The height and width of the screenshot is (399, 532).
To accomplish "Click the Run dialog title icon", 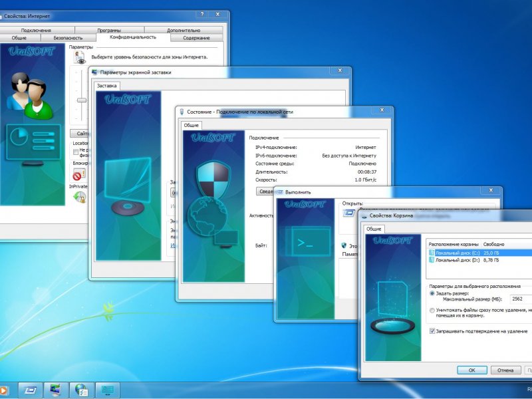I will pyautogui.click(x=280, y=192).
